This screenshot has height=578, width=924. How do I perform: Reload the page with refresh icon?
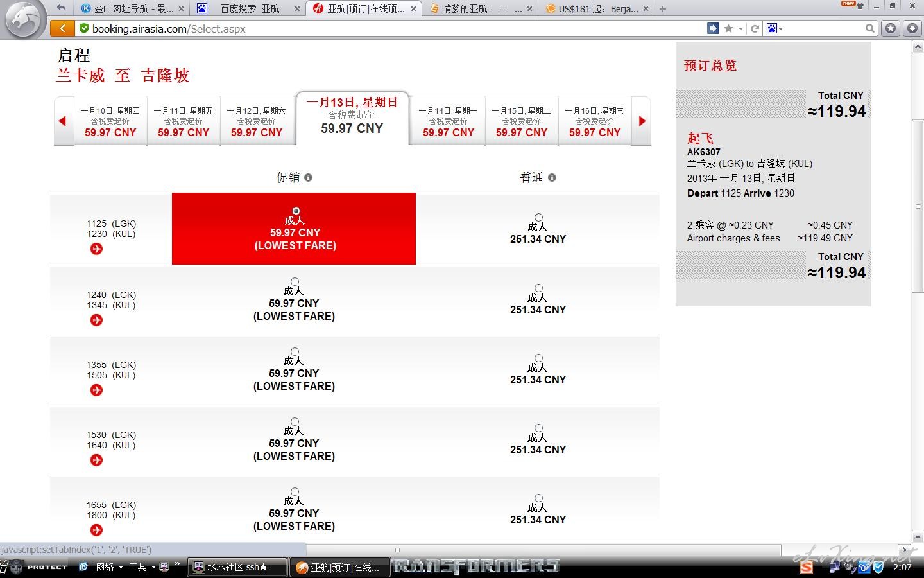point(755,28)
